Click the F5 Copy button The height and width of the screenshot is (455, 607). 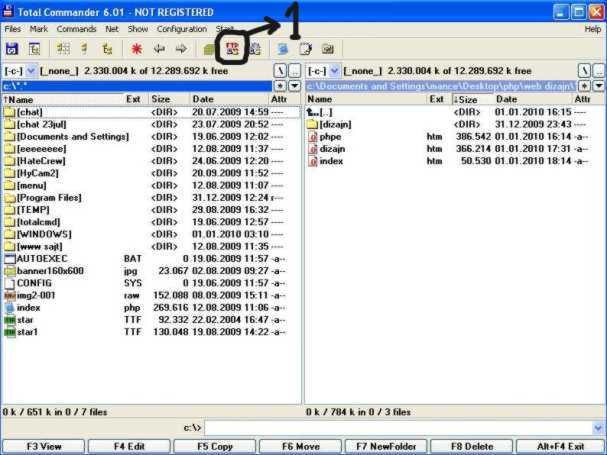pos(215,446)
